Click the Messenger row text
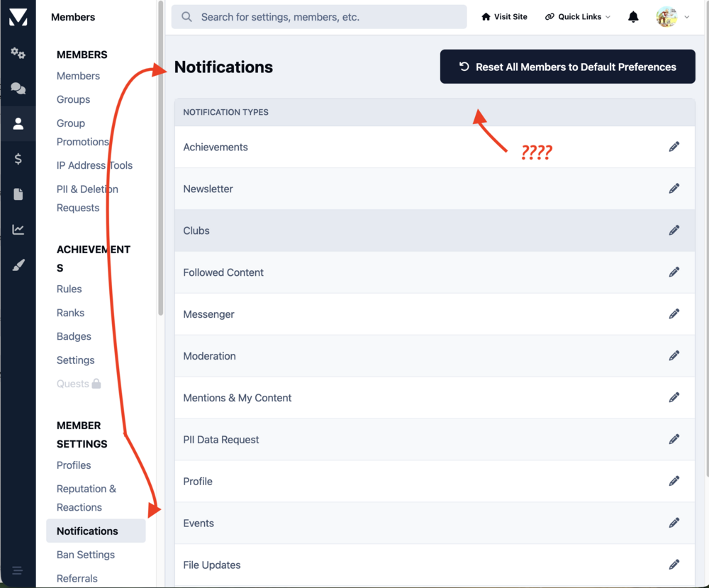Viewport: 709px width, 588px height. 208,314
